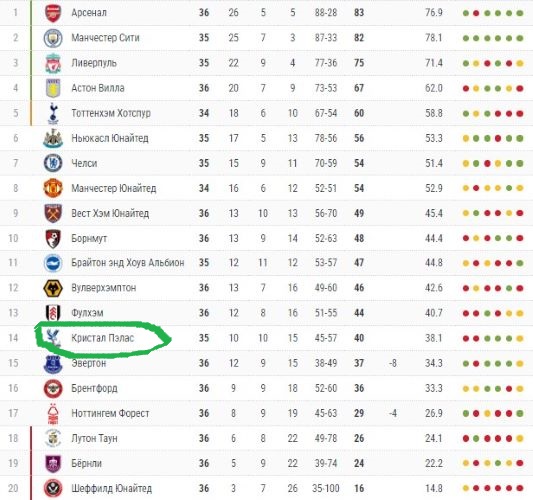This screenshot has width=533, height=500.
Task: Select the Chelsea club crest
Action: [x=53, y=163]
